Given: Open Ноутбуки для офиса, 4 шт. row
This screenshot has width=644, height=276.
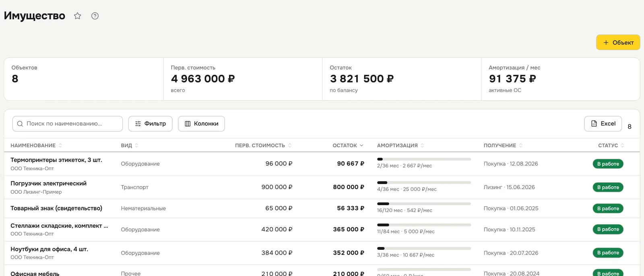Looking at the screenshot, I should click(322, 253).
